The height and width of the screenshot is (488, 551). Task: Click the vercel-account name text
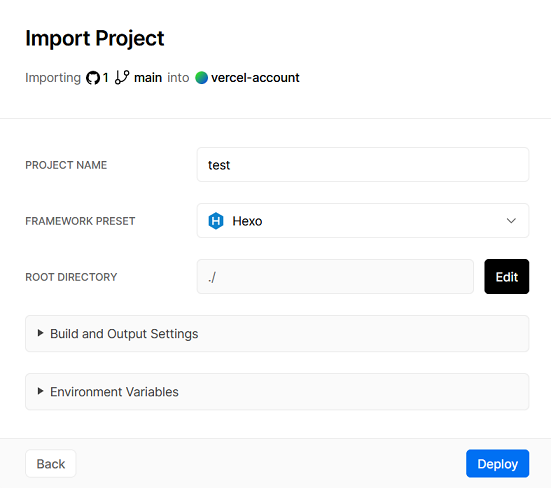pyautogui.click(x=255, y=78)
